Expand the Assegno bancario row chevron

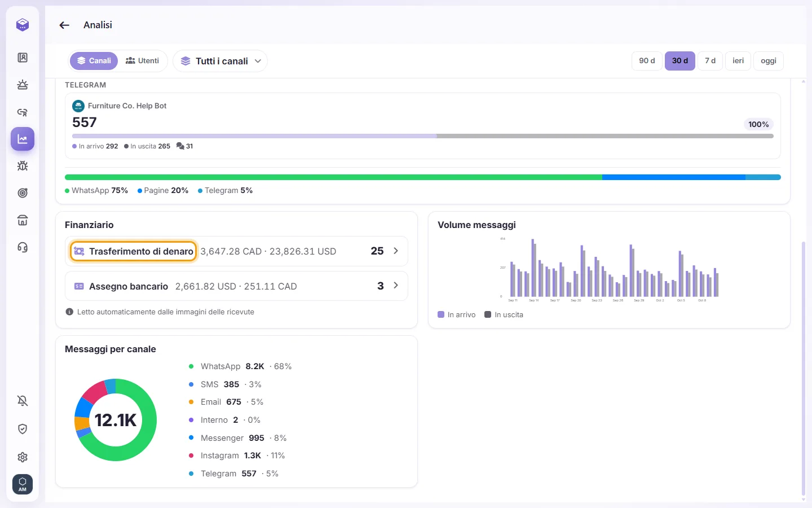coord(396,286)
